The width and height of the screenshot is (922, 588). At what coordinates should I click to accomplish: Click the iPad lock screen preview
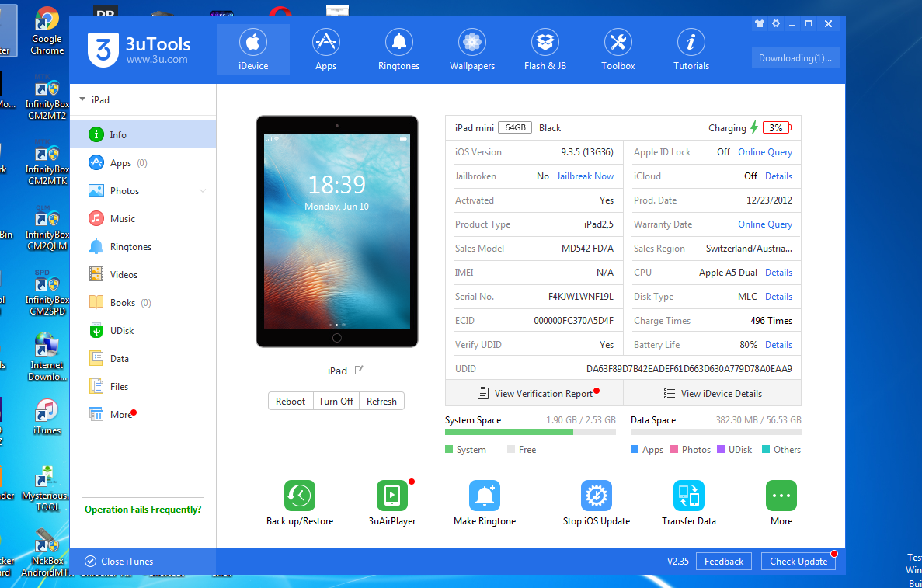click(x=337, y=231)
